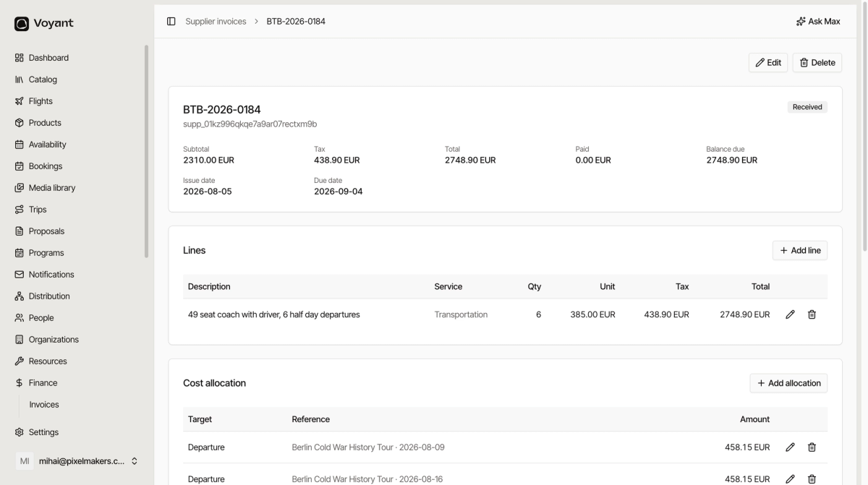Viewport: 868px width, 485px height.
Task: Delete the 2026-08-16 departure allocation
Action: 812,479
